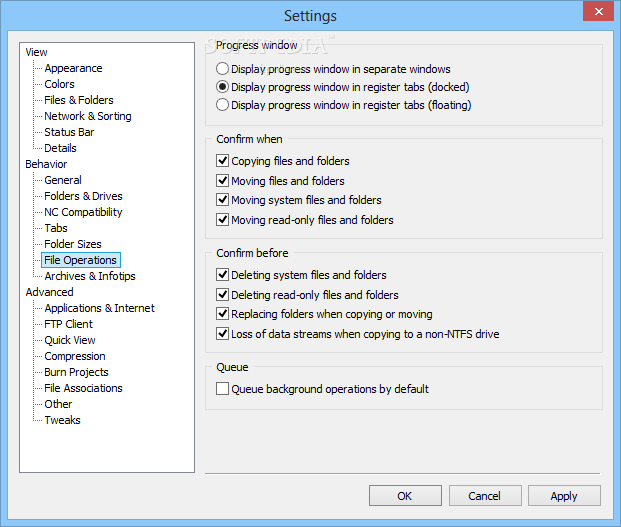Click the Apply button
This screenshot has width=621, height=527.
tap(564, 496)
